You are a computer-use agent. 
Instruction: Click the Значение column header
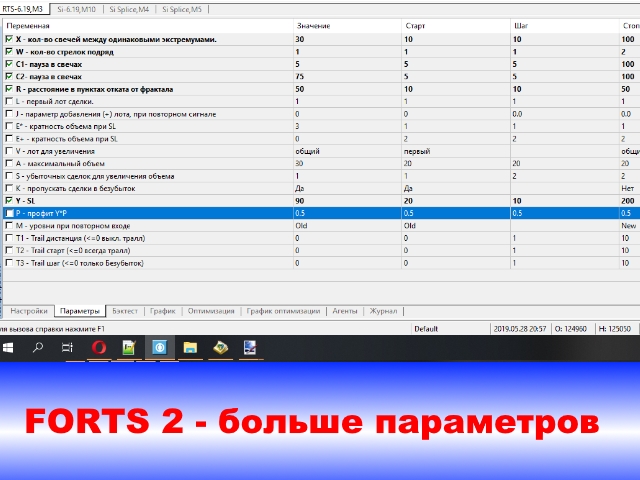[x=313, y=26]
